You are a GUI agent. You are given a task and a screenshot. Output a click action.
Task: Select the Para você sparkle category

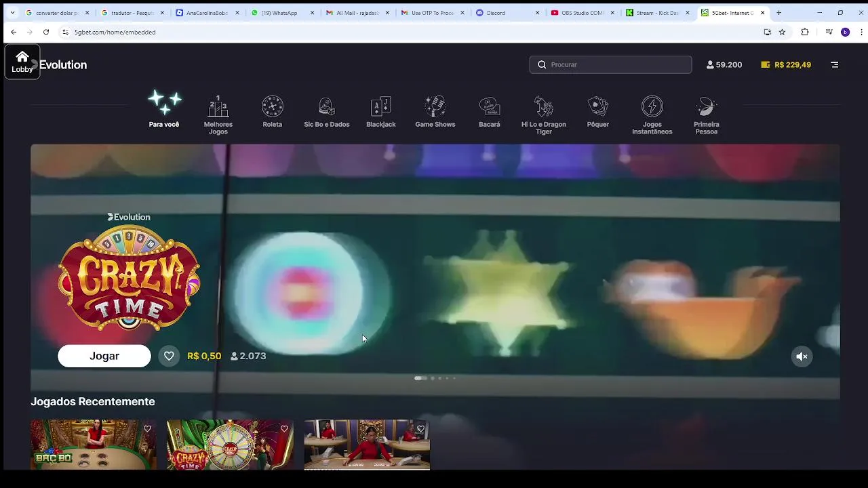(x=164, y=108)
